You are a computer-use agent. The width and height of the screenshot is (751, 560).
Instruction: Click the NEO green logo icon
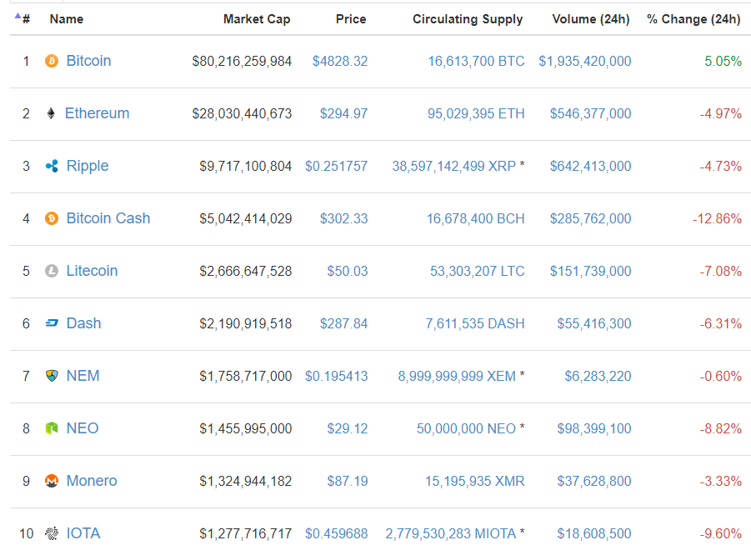pyautogui.click(x=52, y=428)
